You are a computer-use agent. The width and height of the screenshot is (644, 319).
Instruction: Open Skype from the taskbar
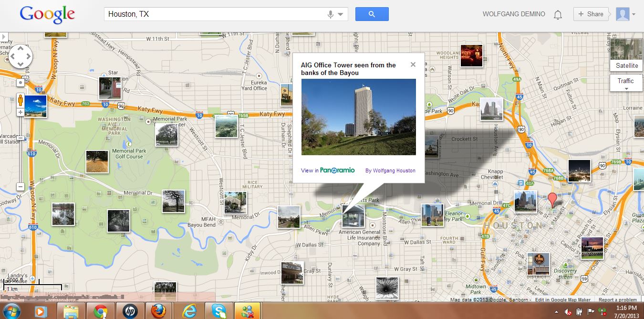[218, 311]
